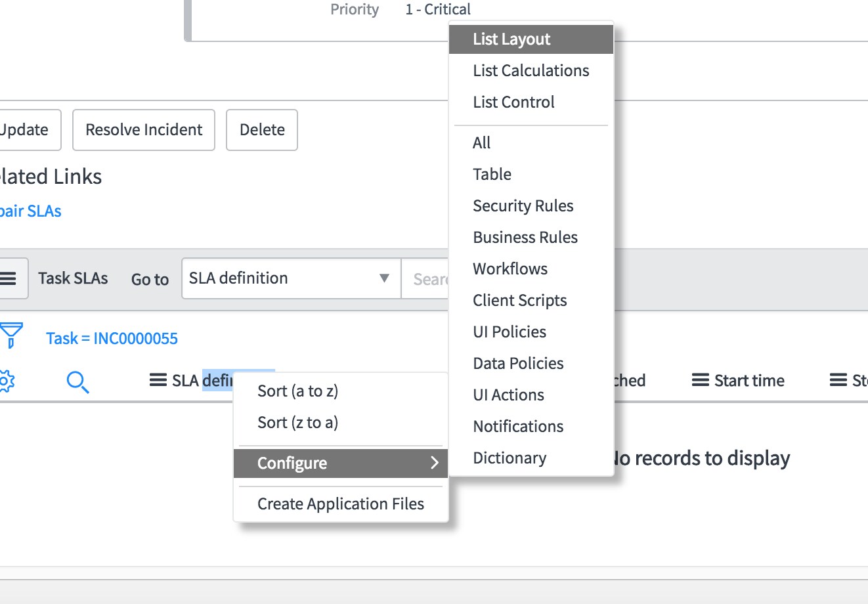Open Workflows from the submenu
Viewport: 868px width, 604px height.
coord(531,269)
